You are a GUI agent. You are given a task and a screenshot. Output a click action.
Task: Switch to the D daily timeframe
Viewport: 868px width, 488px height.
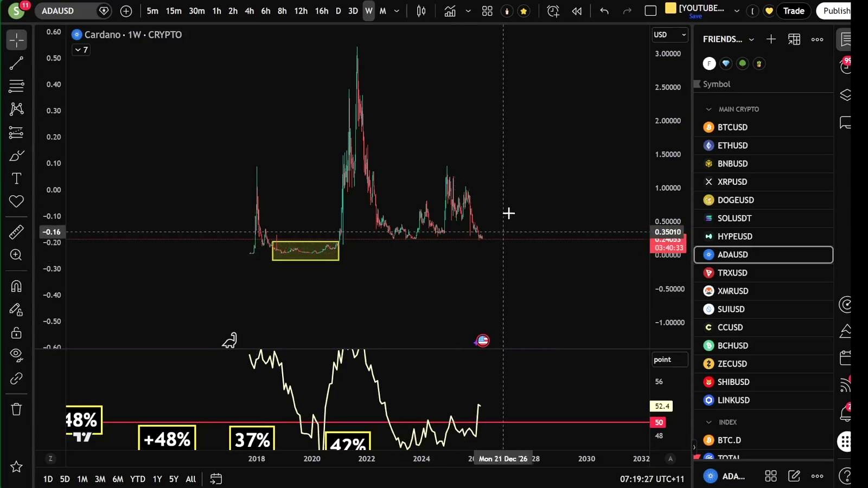pyautogui.click(x=338, y=11)
